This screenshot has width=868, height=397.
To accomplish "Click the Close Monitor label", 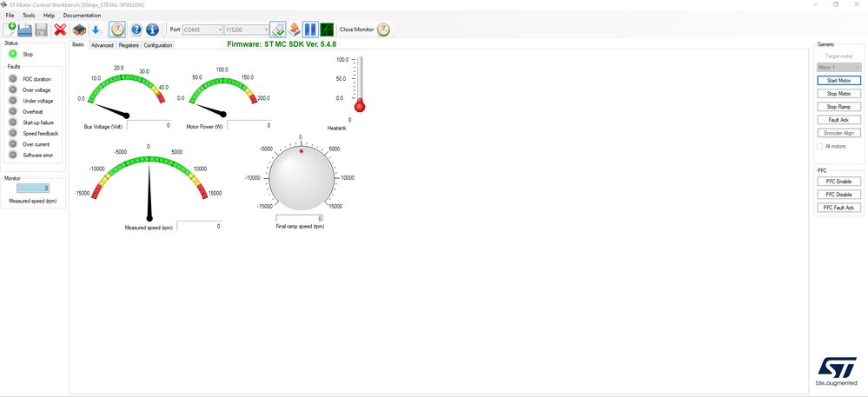I will (x=357, y=30).
